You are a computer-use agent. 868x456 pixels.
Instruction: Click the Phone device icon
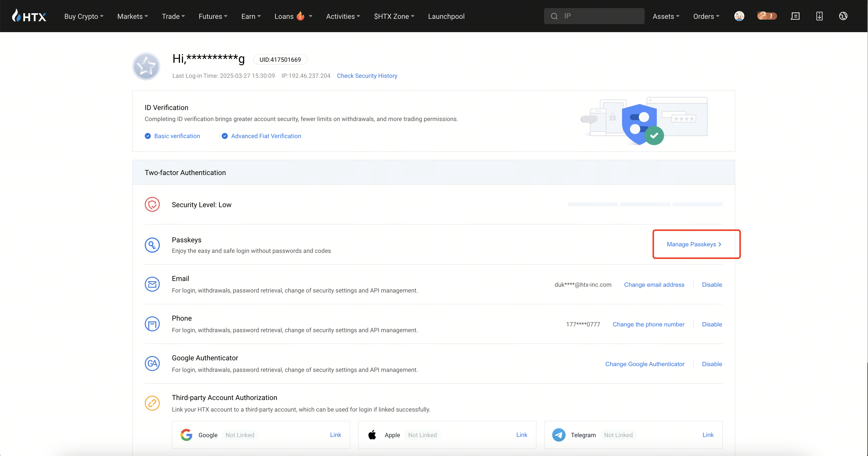pos(152,324)
